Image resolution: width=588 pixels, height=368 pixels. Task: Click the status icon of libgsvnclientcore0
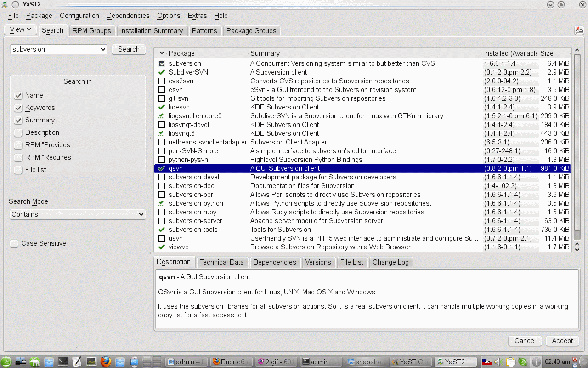tap(162, 116)
